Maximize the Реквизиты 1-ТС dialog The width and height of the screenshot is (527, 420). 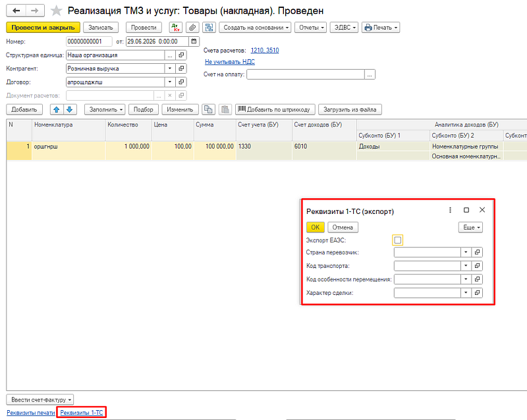pos(466,210)
